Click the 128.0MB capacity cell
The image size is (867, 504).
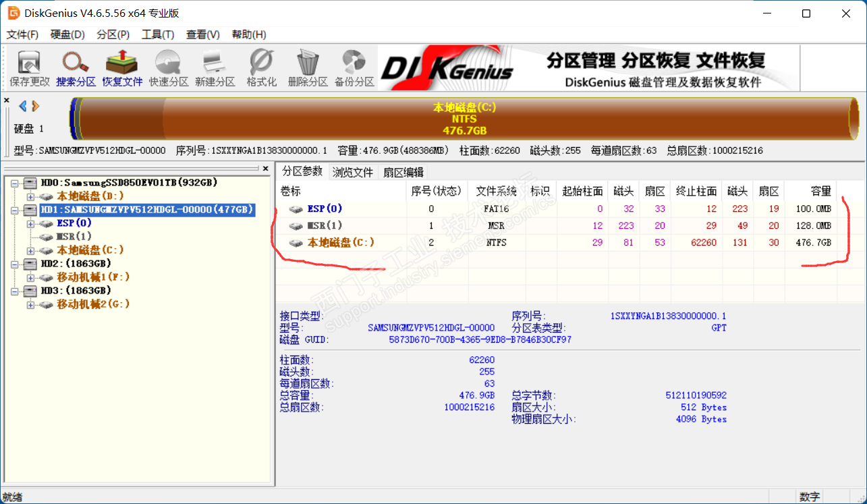coord(814,226)
